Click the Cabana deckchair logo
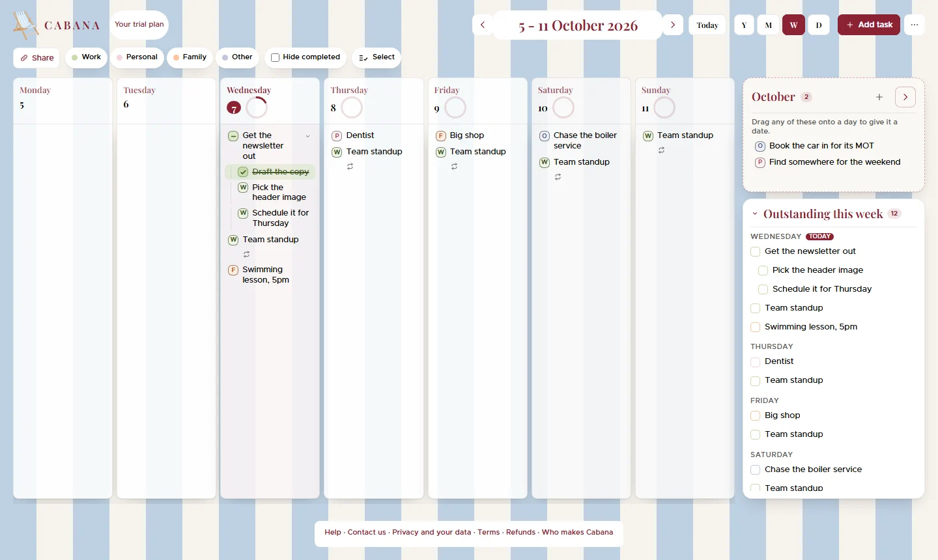The image size is (938, 560). click(25, 25)
